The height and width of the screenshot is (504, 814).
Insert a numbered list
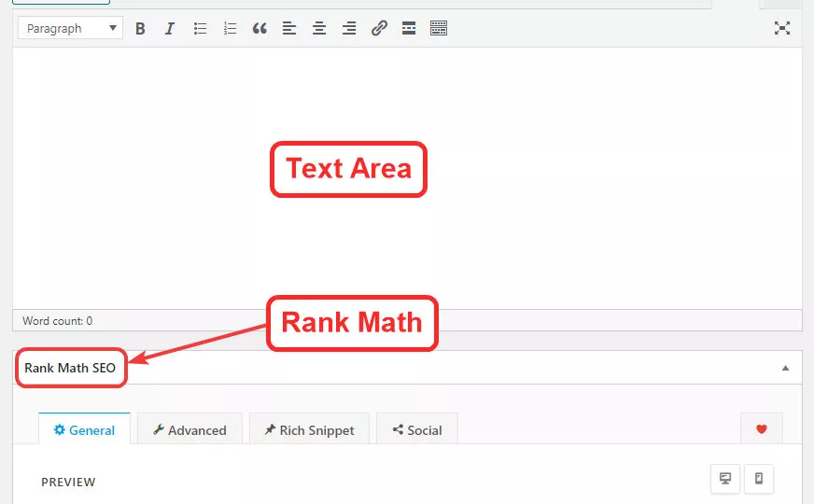pos(230,28)
